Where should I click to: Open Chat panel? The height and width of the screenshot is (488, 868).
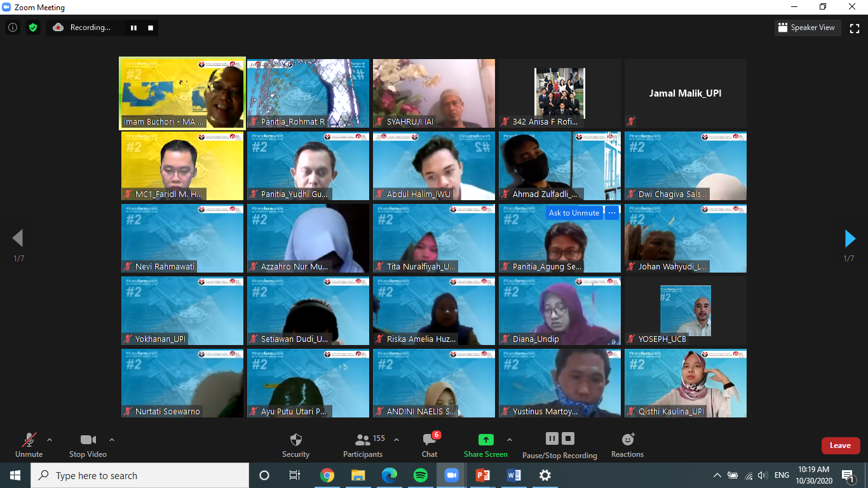430,445
